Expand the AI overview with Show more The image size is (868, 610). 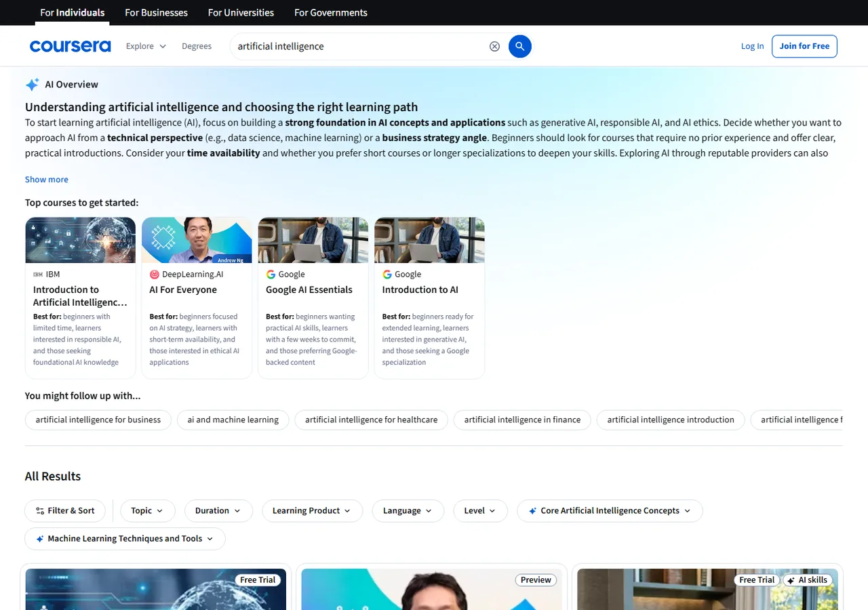click(x=47, y=180)
